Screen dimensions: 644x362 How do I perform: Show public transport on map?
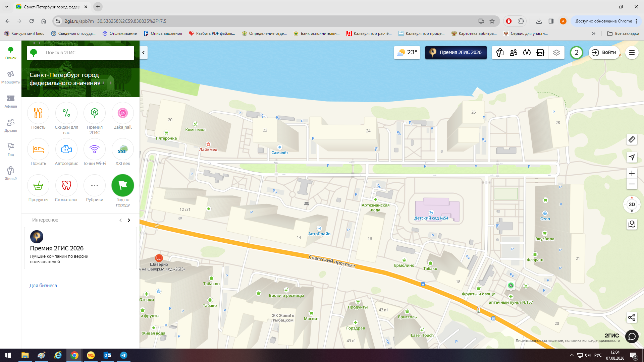(540, 53)
